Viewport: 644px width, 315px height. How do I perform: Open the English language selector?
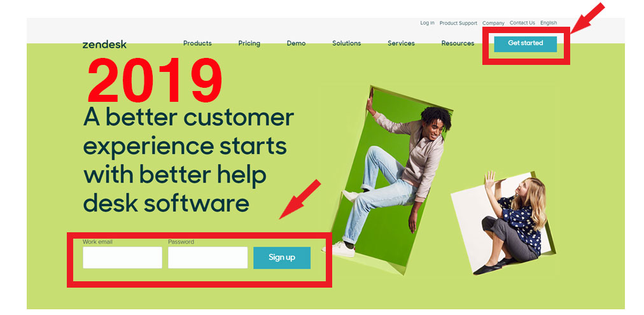(x=549, y=23)
